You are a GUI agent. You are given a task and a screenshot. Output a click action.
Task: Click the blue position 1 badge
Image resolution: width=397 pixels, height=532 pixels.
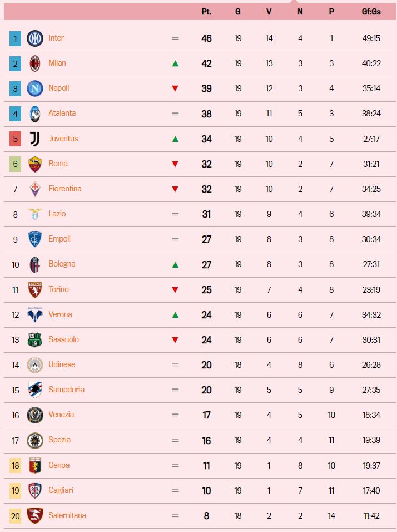pyautogui.click(x=16, y=38)
